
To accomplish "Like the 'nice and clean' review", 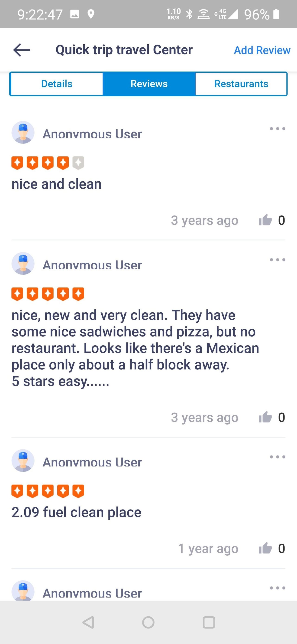I will click(265, 220).
